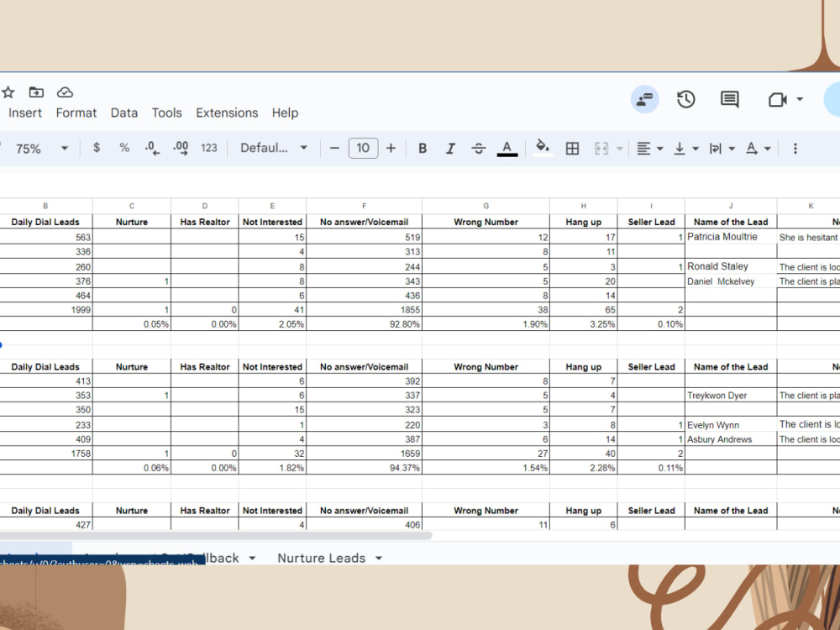The height and width of the screenshot is (630, 840).
Task: Select the cell showing 92.80%
Action: [365, 324]
